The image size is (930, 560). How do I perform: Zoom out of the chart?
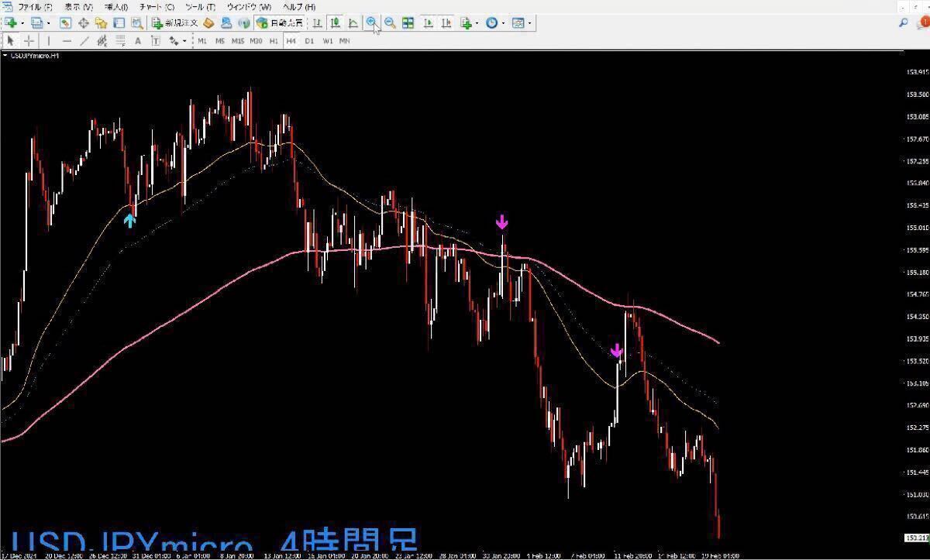[390, 22]
